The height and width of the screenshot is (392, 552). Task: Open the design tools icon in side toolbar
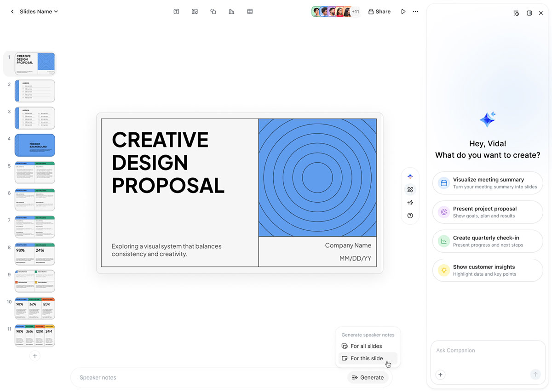(x=410, y=189)
